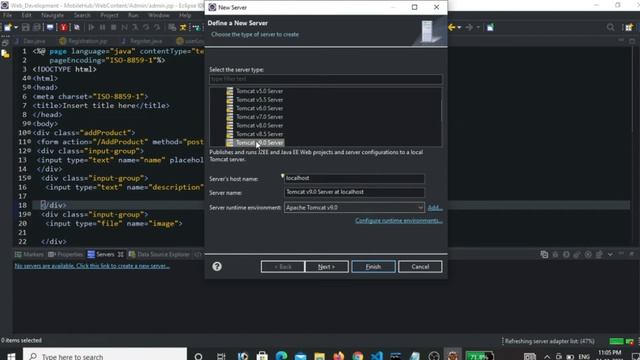The image size is (640, 360).
Task: Click the New file wizard icon in Eclipse toolbar
Action: [x=8, y=27]
